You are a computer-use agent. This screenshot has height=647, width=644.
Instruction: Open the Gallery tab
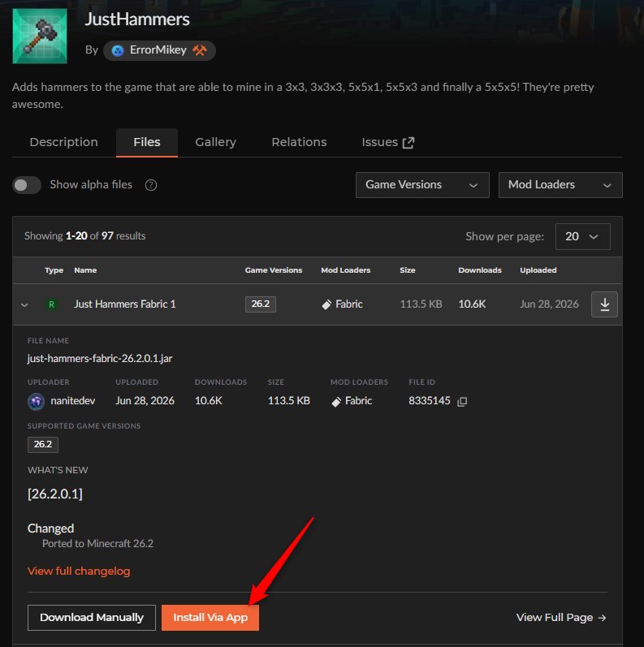click(215, 142)
